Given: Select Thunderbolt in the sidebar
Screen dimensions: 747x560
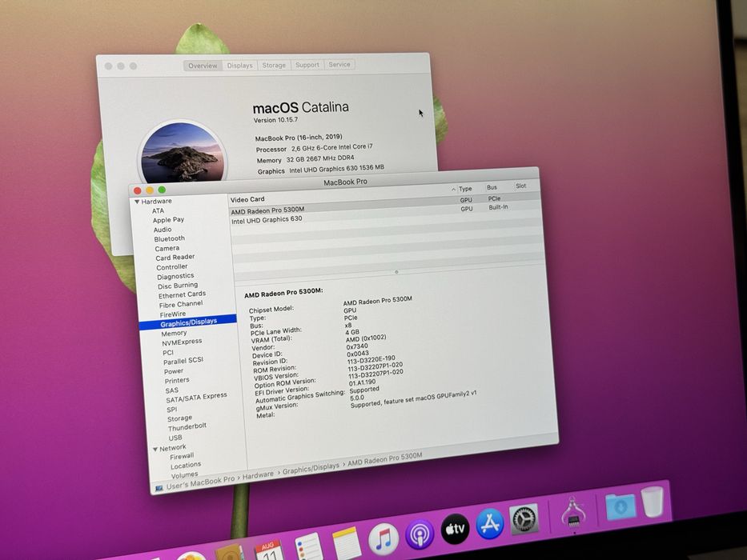Looking at the screenshot, I should (187, 427).
